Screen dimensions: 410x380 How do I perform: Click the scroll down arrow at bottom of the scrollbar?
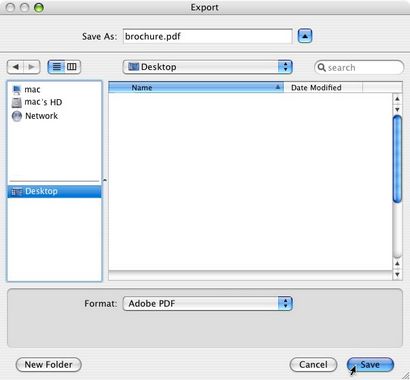[397, 275]
